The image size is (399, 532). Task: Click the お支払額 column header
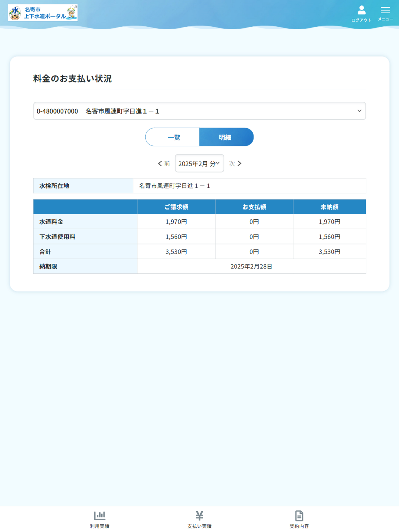[254, 207]
